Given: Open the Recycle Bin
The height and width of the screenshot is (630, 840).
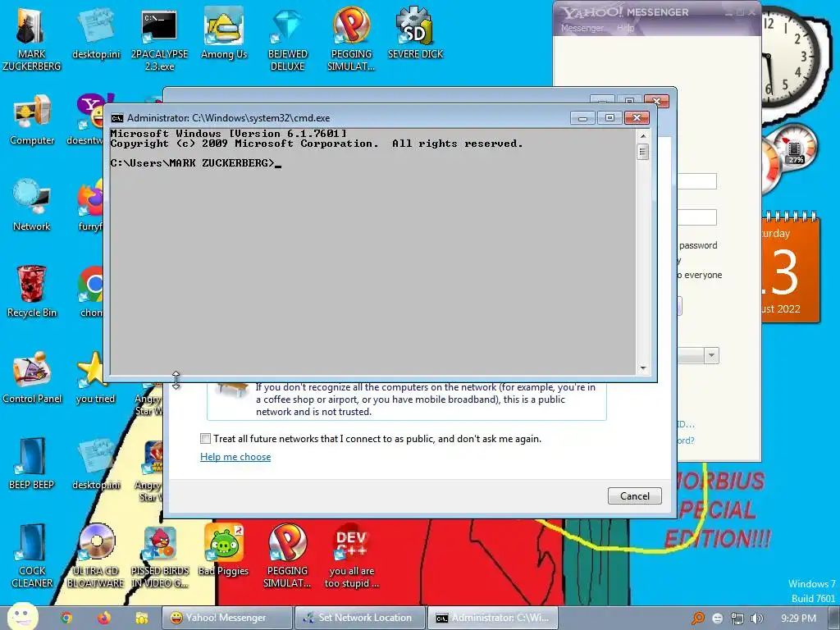Looking at the screenshot, I should pyautogui.click(x=32, y=291).
